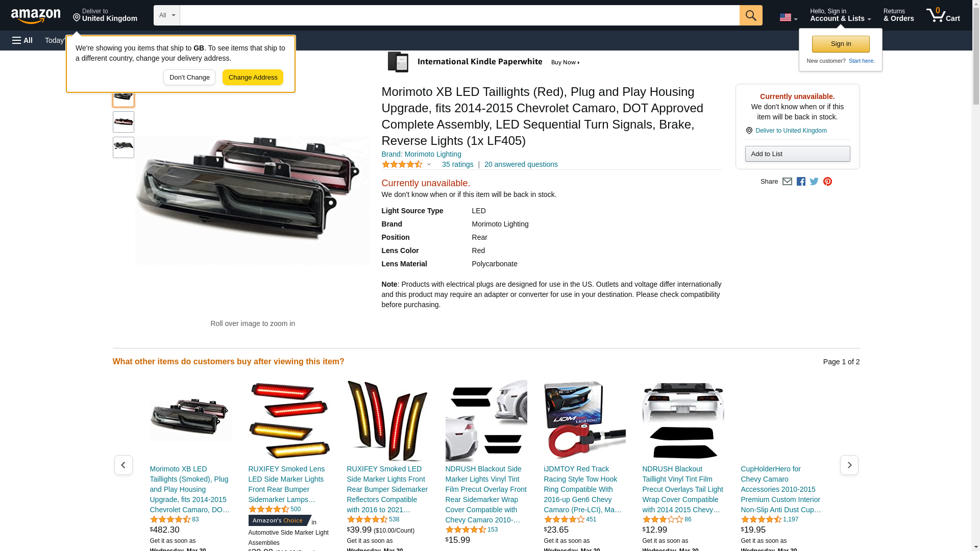Open the country flag language dropdown

pyautogui.click(x=788, y=18)
